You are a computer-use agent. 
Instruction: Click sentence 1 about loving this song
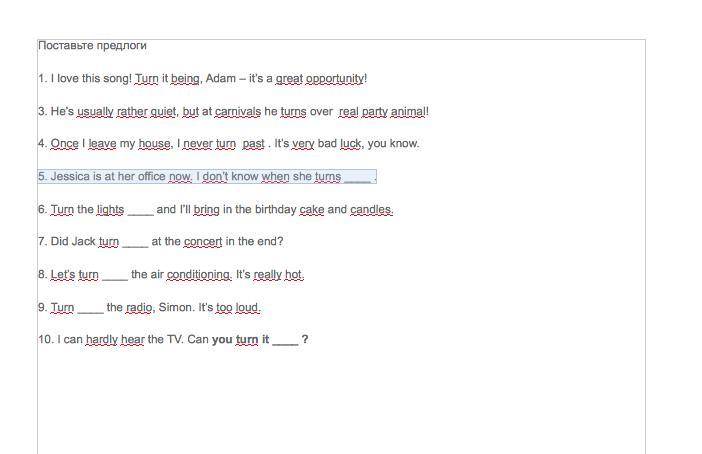(x=202, y=78)
